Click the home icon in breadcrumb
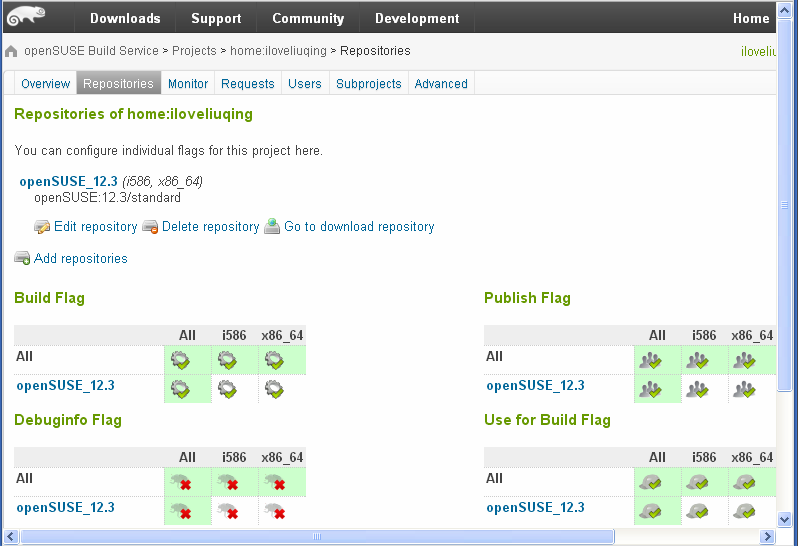798x546 pixels. click(11, 51)
